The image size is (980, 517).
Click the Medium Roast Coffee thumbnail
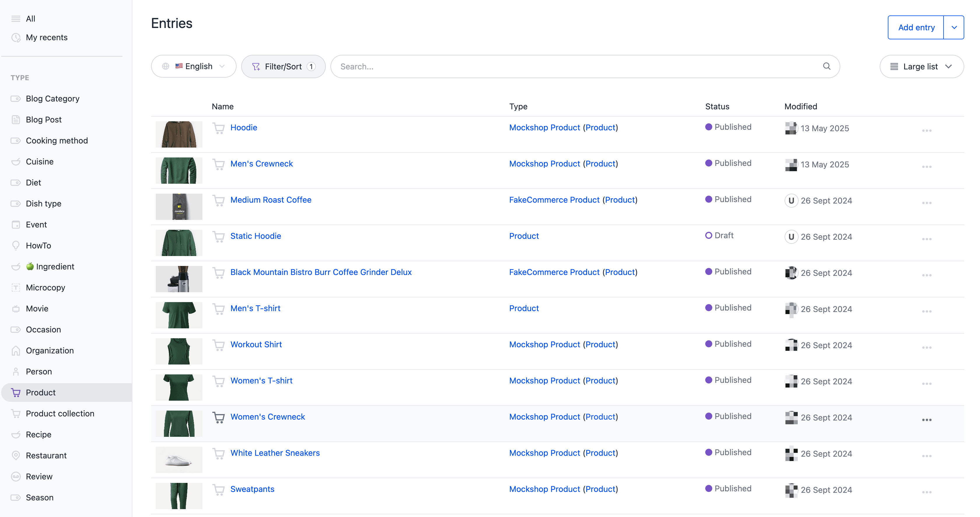(179, 206)
